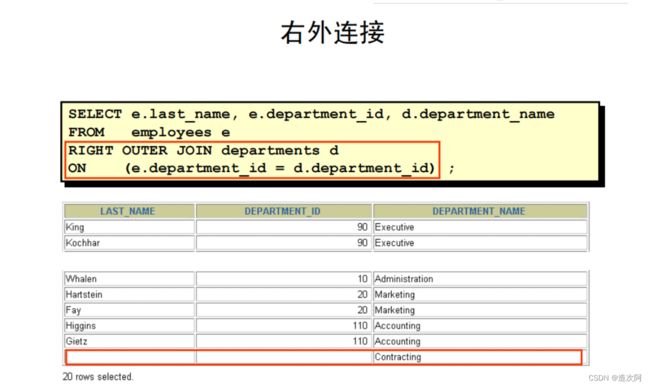Click department ID 110 in Higgins's row
The image size is (650, 387).
[284, 326]
